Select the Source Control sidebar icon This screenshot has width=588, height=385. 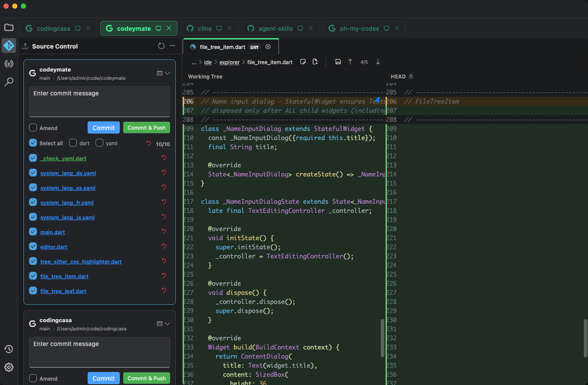pyautogui.click(x=9, y=46)
